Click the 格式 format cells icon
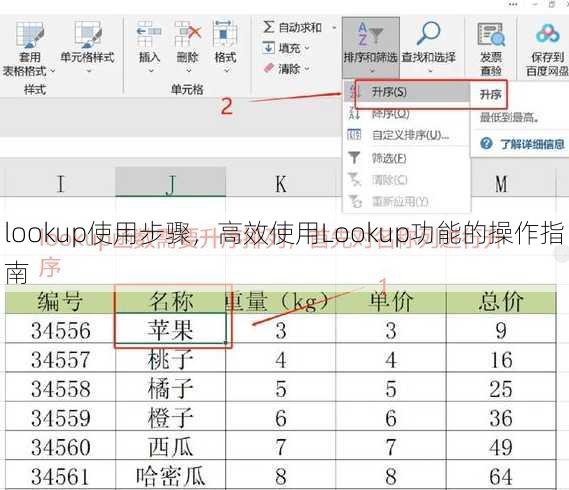The image size is (569, 490). [x=225, y=34]
